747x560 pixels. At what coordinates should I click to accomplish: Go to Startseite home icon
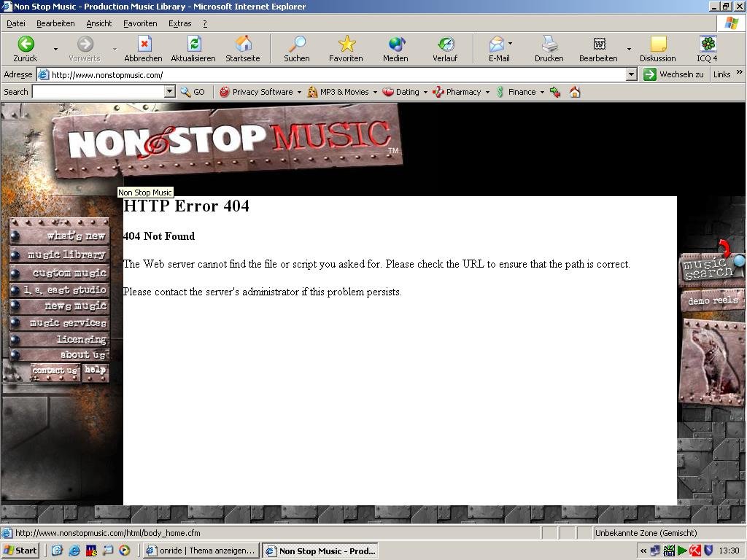pyautogui.click(x=243, y=44)
